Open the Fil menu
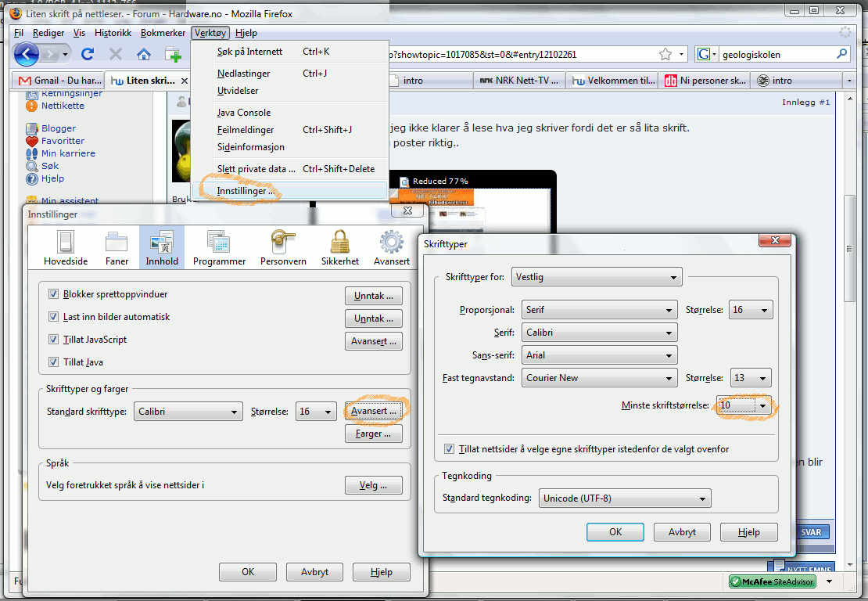868x601 pixels. click(19, 33)
